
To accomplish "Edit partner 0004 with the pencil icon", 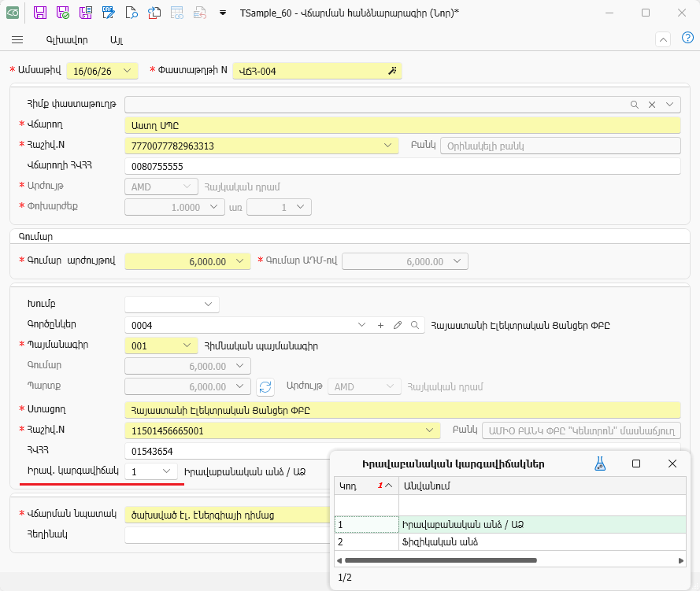I will point(398,325).
